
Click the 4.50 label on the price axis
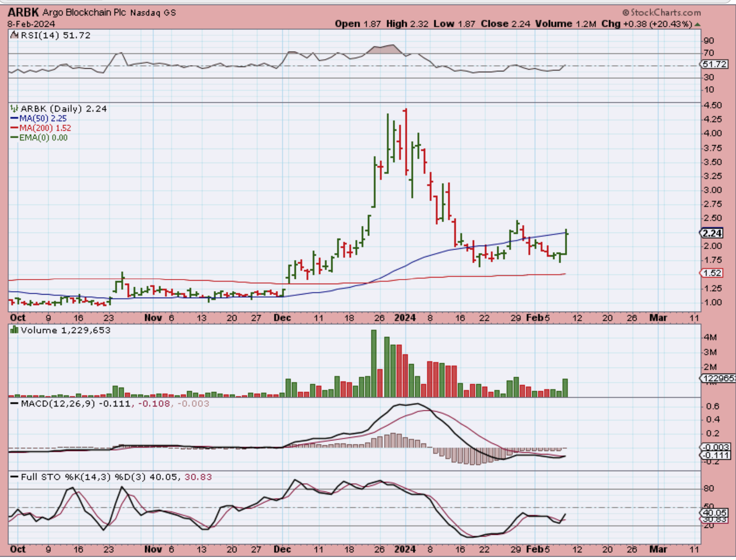click(713, 106)
